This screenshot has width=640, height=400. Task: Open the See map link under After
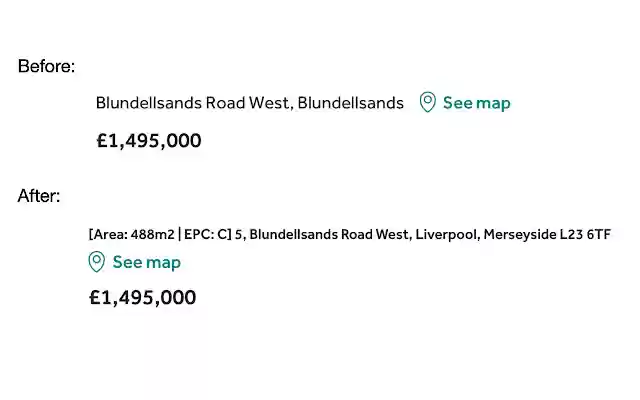tap(146, 262)
